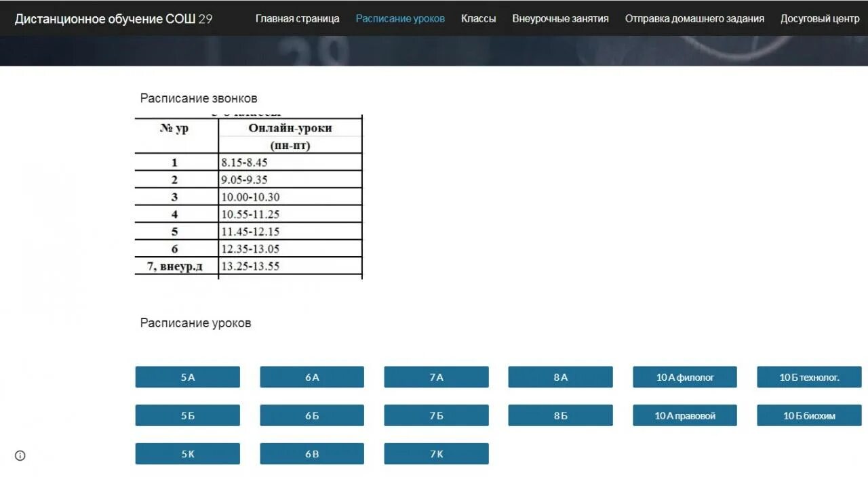Open schedule for class 8 Б
868x477 pixels.
[561, 415]
